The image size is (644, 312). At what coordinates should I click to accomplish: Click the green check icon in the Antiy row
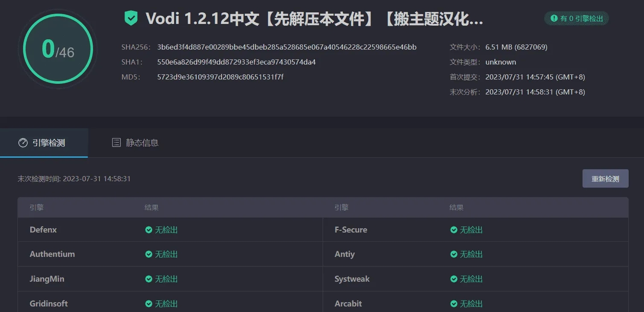click(x=454, y=254)
